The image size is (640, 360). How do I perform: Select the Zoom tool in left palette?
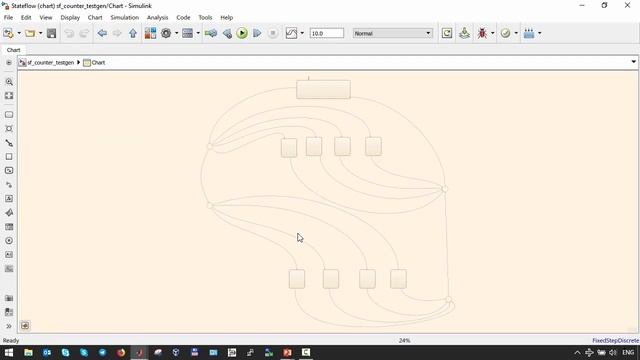coord(9,82)
